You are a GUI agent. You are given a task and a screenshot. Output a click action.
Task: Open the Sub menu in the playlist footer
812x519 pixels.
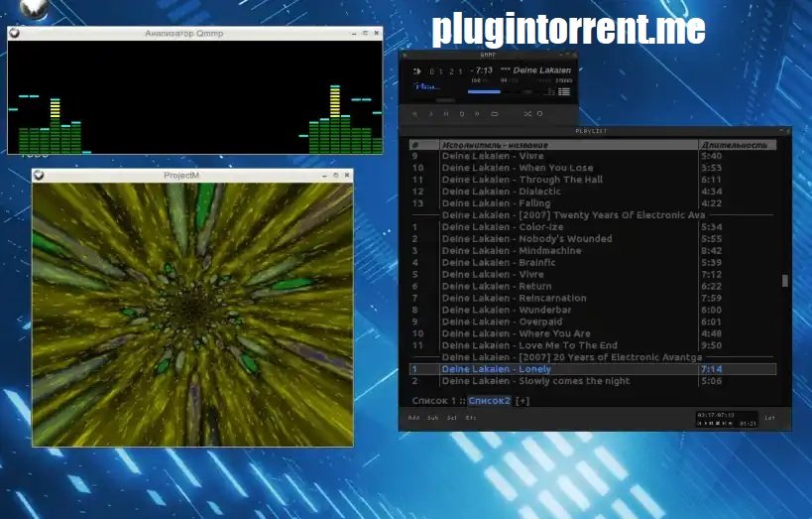point(432,418)
